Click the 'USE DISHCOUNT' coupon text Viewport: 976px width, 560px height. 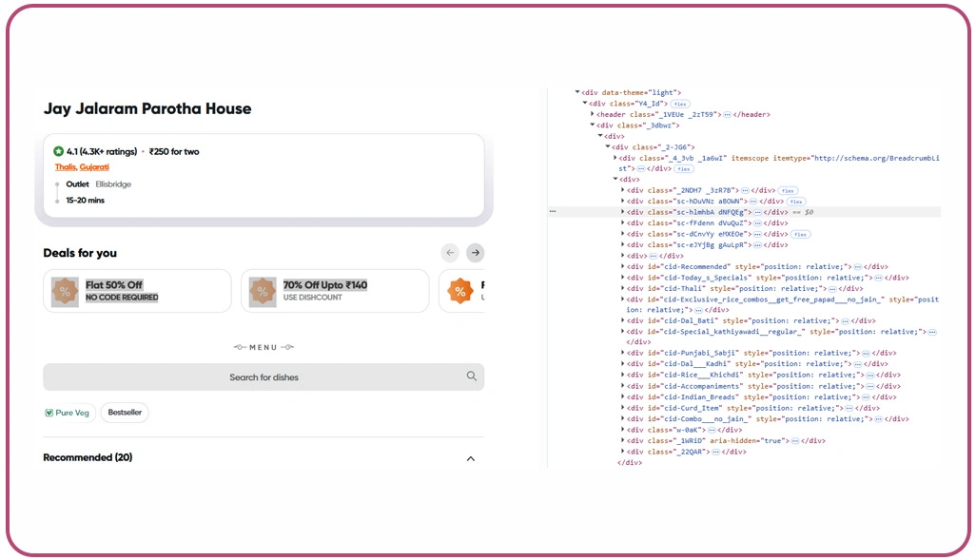pyautogui.click(x=312, y=298)
